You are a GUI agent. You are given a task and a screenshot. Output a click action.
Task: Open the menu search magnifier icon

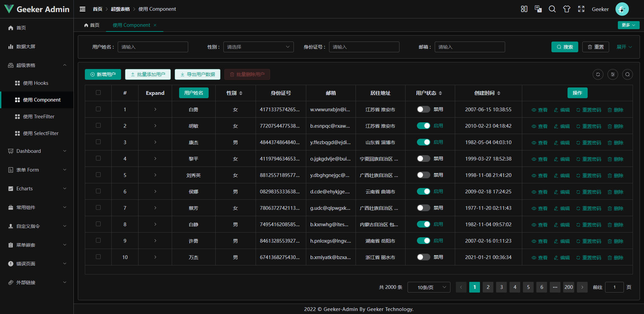[x=552, y=9]
